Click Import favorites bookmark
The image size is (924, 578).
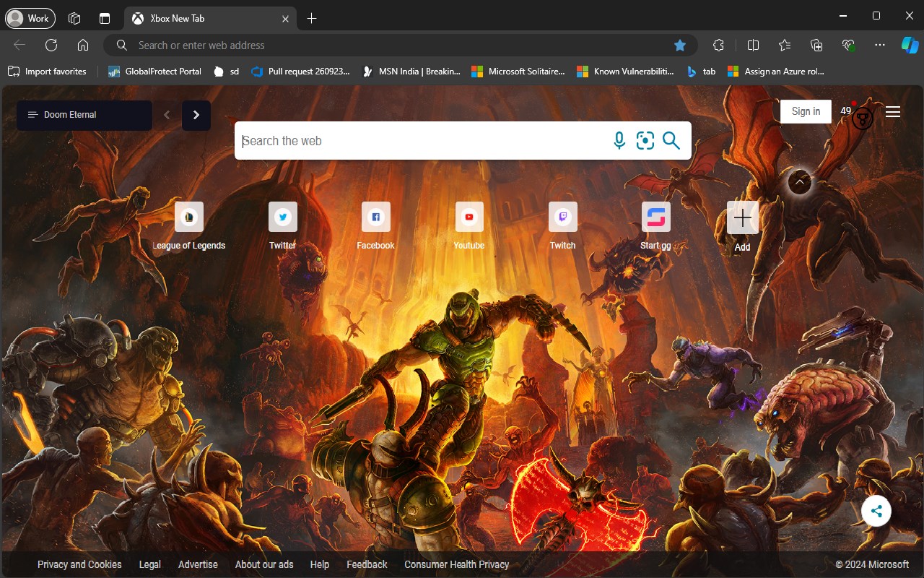(47, 72)
